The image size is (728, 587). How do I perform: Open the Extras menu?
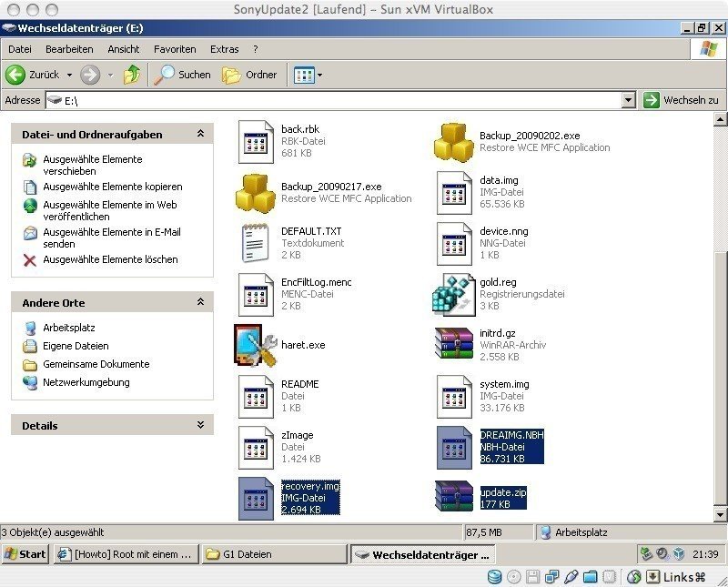(x=224, y=49)
